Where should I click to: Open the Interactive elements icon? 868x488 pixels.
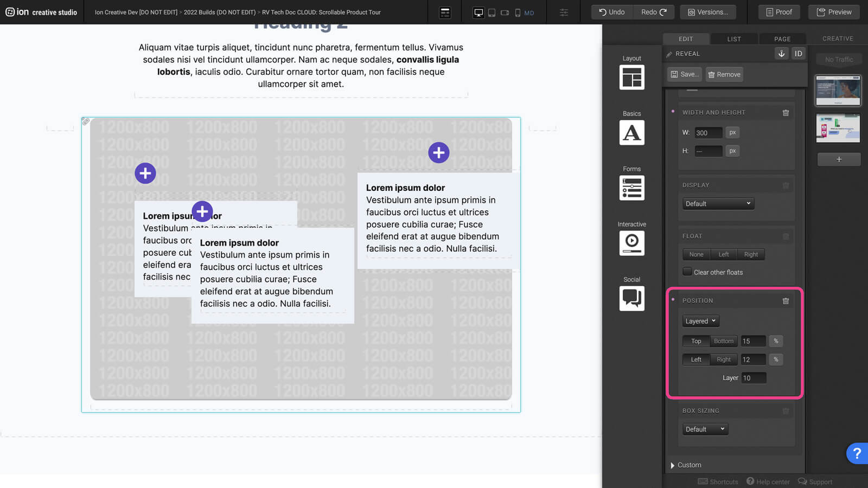631,243
